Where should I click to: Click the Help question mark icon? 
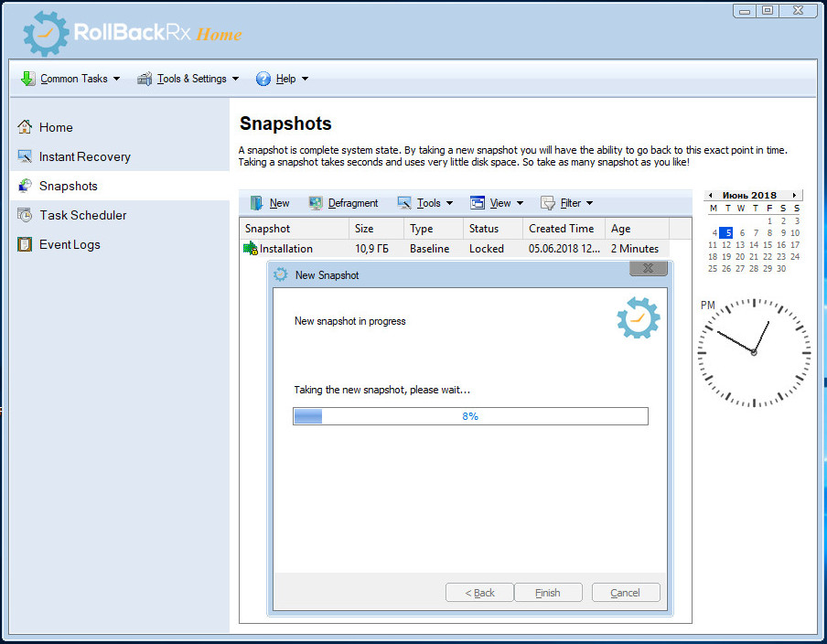pos(263,79)
